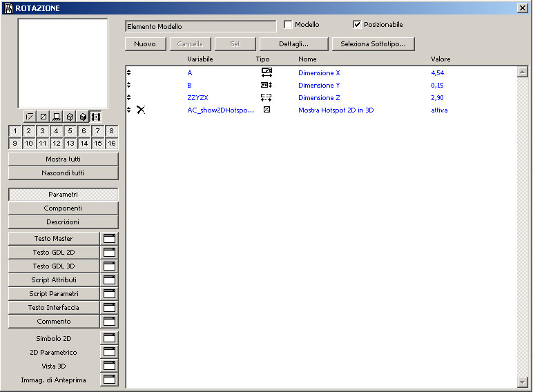Toggle layer number 5 button
The image size is (533, 392).
[70, 130]
